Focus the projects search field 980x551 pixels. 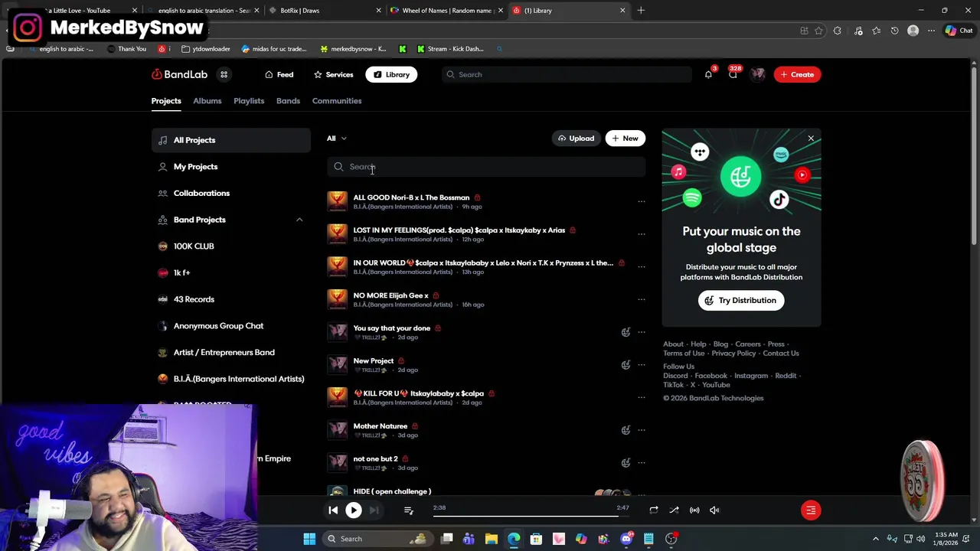coord(487,167)
